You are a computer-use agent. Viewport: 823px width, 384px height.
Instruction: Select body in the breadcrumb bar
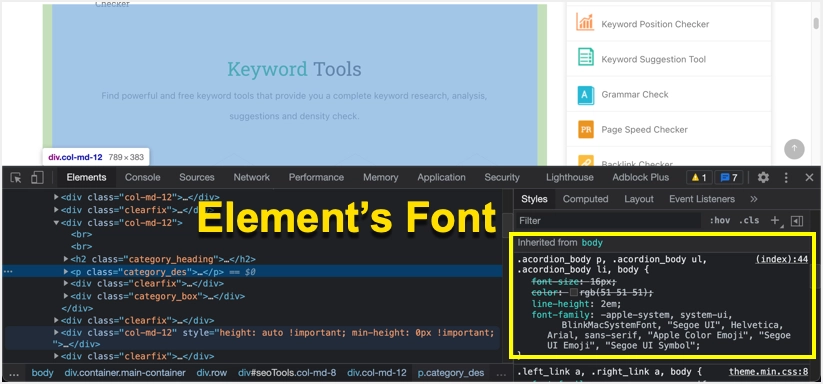coord(43,373)
